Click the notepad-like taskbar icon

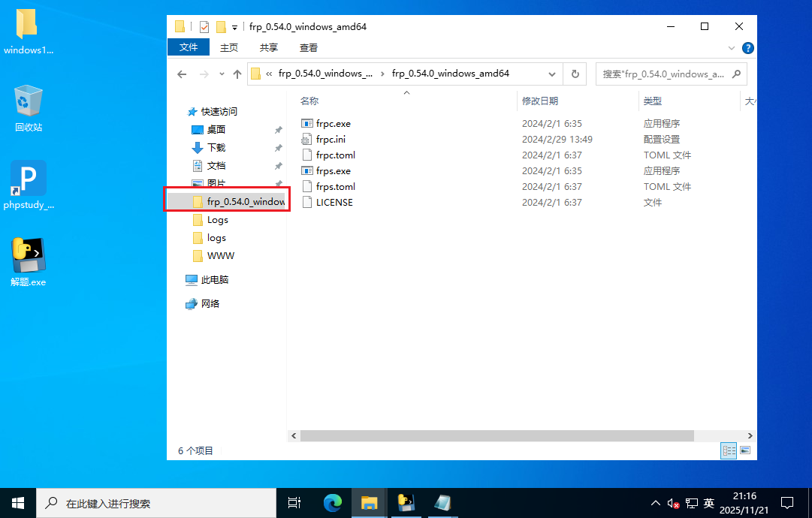442,503
